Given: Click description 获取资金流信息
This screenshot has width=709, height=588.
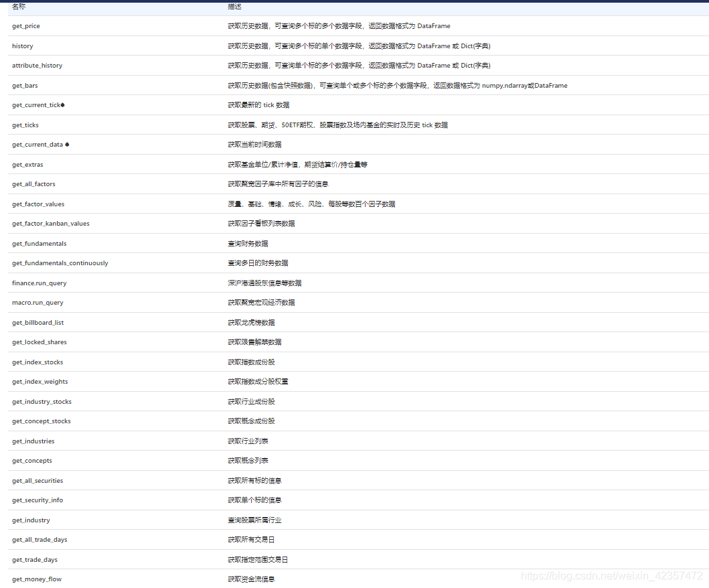Looking at the screenshot, I should 252,579.
